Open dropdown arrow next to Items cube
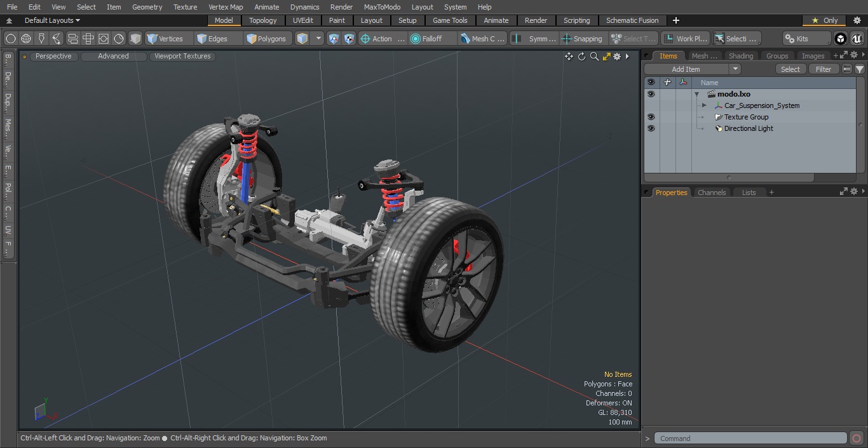 (x=319, y=39)
